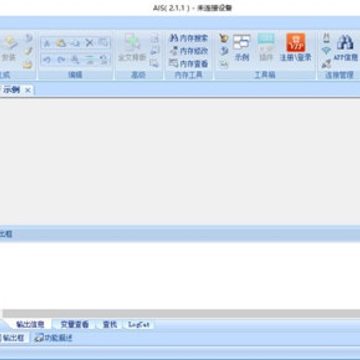This screenshot has width=360, height=360.
Task: Click the 全文排版 format button
Action: 132,48
